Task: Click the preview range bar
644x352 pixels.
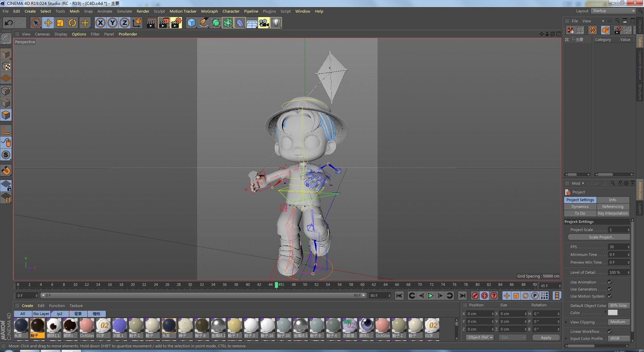Action: point(203,296)
